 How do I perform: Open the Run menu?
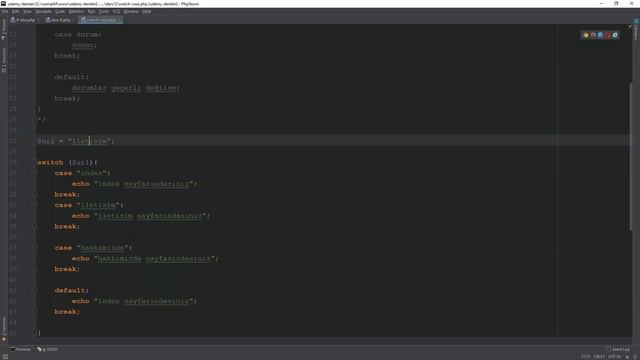click(x=91, y=12)
